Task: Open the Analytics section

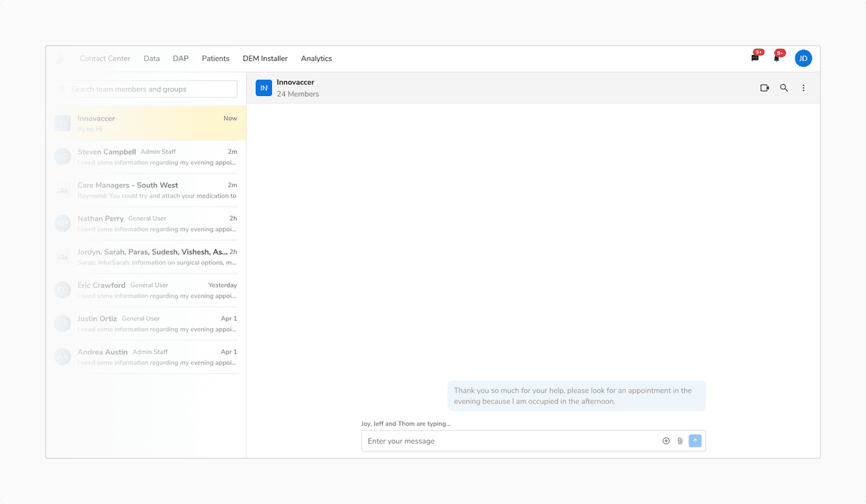Action: (316, 58)
